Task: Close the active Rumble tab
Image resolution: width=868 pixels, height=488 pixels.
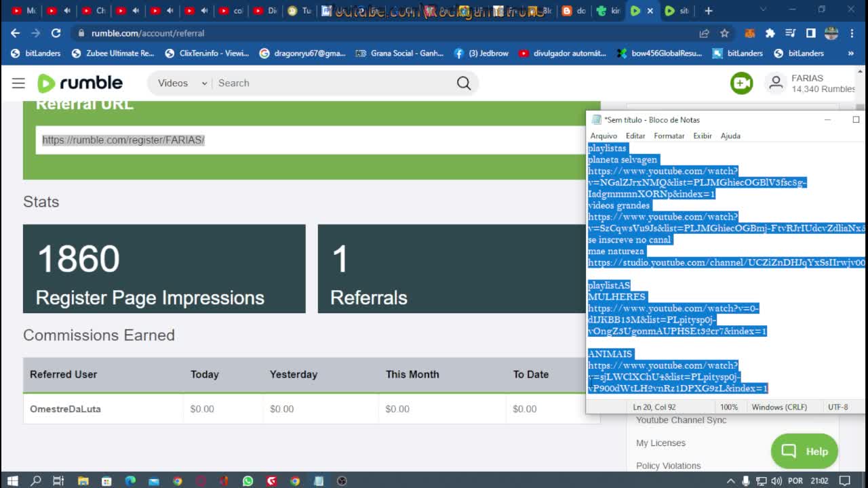Action: [650, 11]
